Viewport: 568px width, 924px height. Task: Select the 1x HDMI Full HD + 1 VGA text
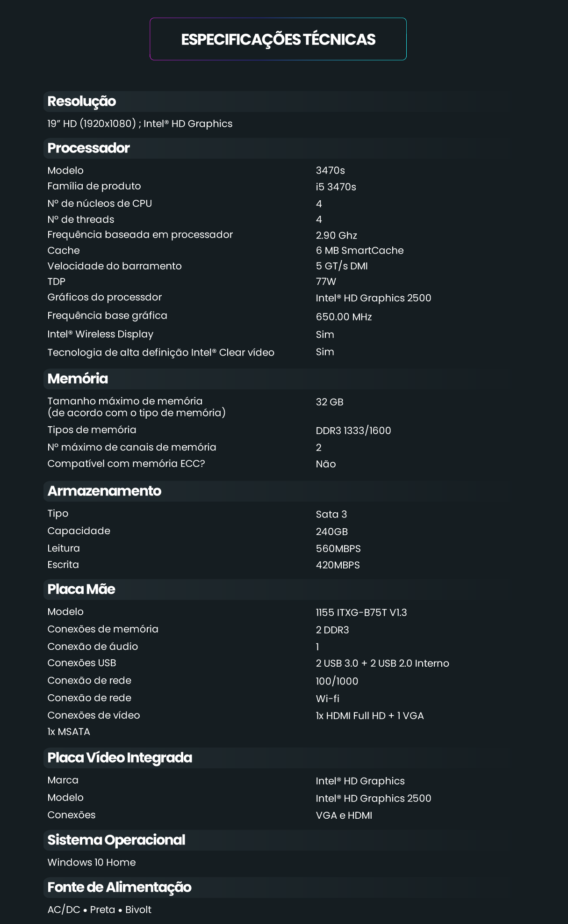click(370, 716)
